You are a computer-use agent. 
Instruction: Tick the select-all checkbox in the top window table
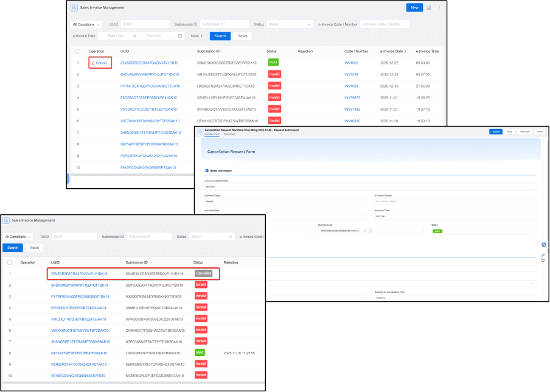(x=78, y=51)
